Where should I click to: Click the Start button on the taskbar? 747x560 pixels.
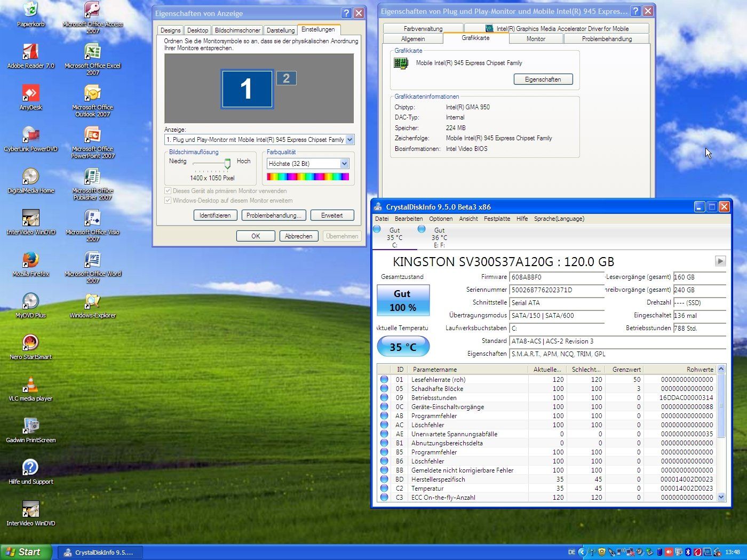pyautogui.click(x=26, y=552)
